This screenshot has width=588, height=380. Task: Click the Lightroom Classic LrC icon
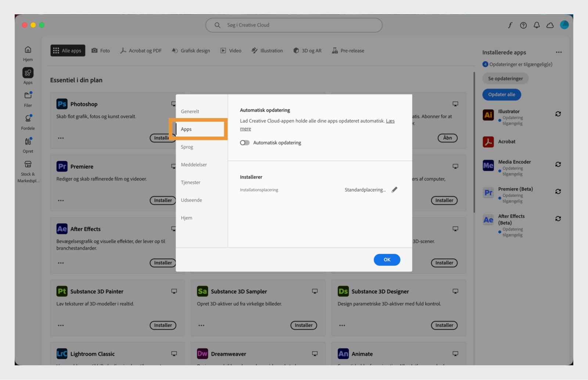[x=62, y=354]
